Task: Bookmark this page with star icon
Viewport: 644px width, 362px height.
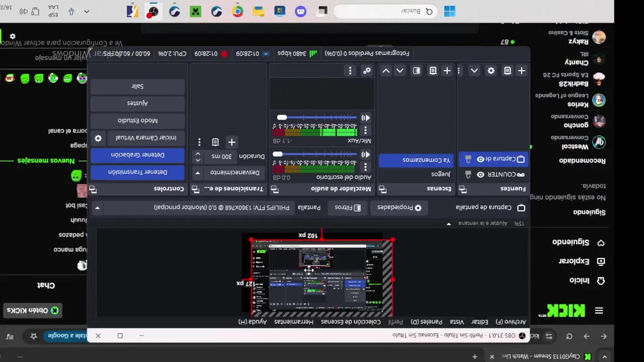Action: [x=34, y=336]
